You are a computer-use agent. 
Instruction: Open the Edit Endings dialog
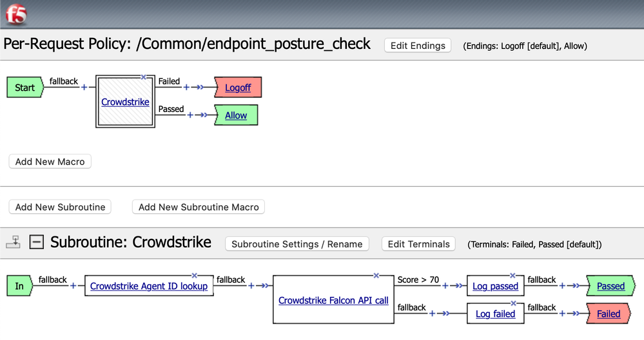coord(418,46)
